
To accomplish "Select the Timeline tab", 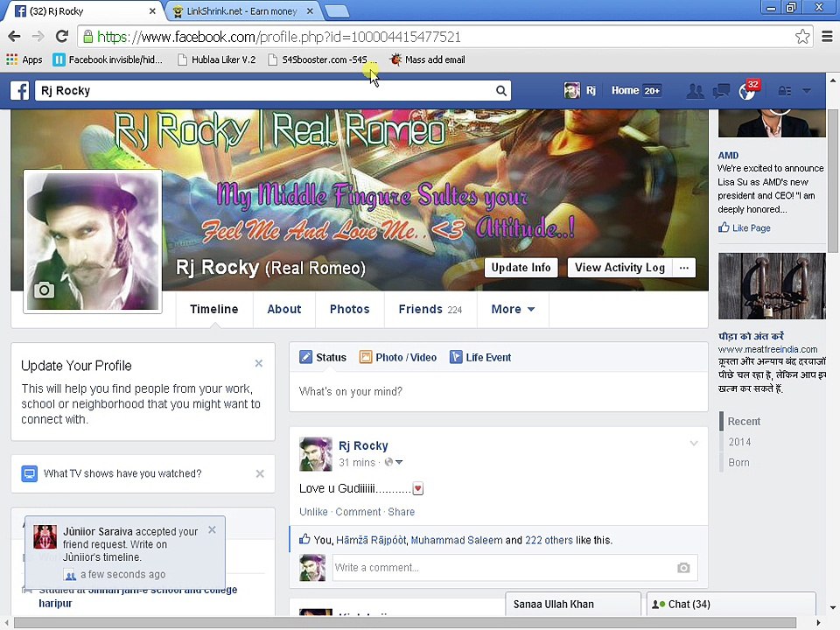I will [x=213, y=309].
